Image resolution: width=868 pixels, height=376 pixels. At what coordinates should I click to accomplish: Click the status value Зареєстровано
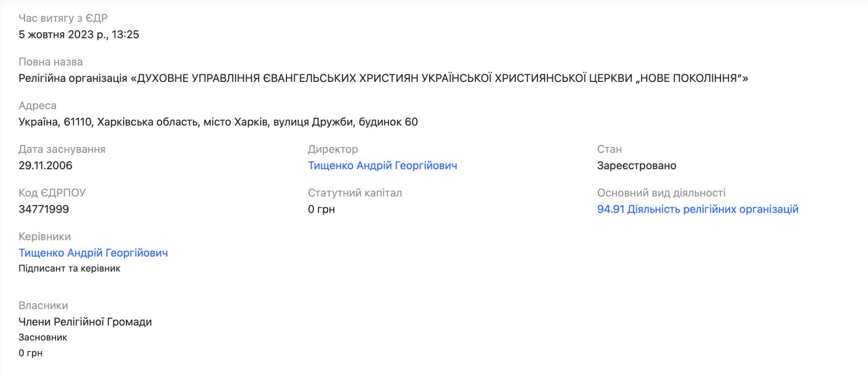[x=636, y=165]
